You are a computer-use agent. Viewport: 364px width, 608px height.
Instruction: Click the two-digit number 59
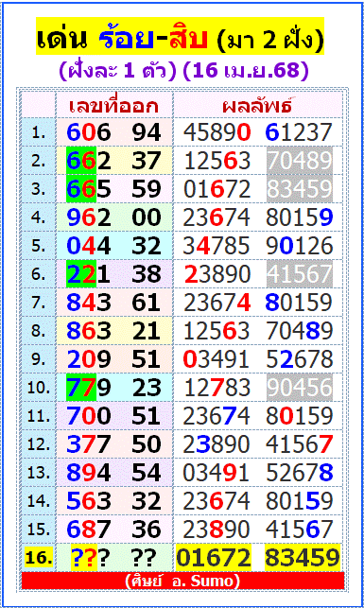click(147, 189)
